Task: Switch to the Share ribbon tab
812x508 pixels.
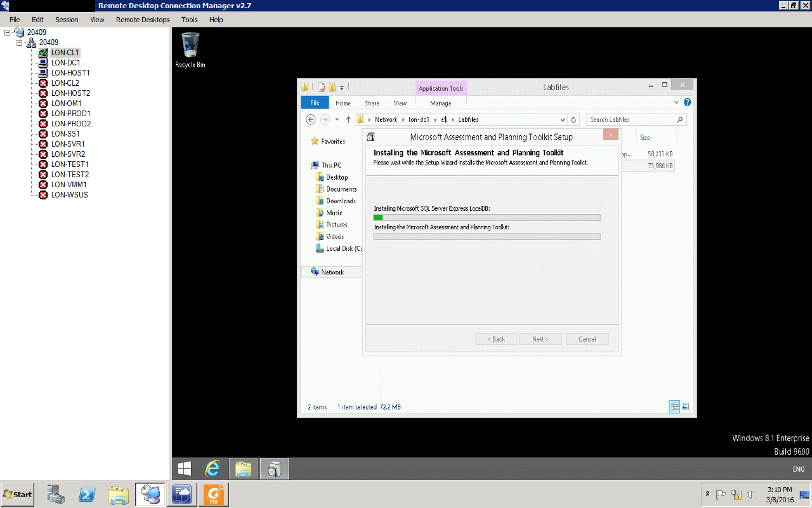Action: (x=372, y=103)
